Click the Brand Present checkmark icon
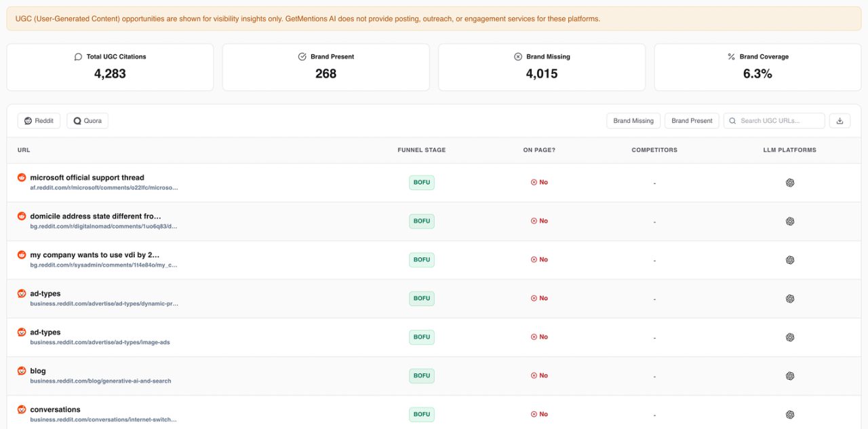868x429 pixels. (302, 57)
